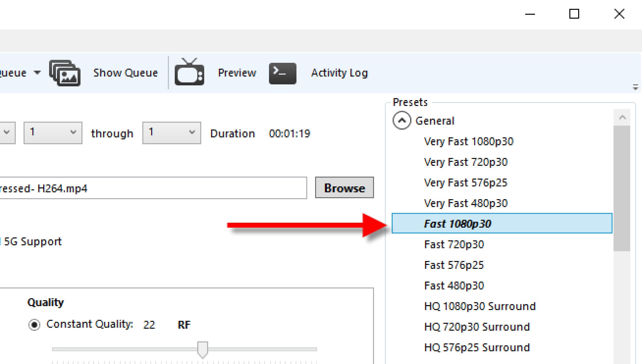Click the presets scrollbar up arrow
Screen dimensions: 642x364
click(622, 117)
